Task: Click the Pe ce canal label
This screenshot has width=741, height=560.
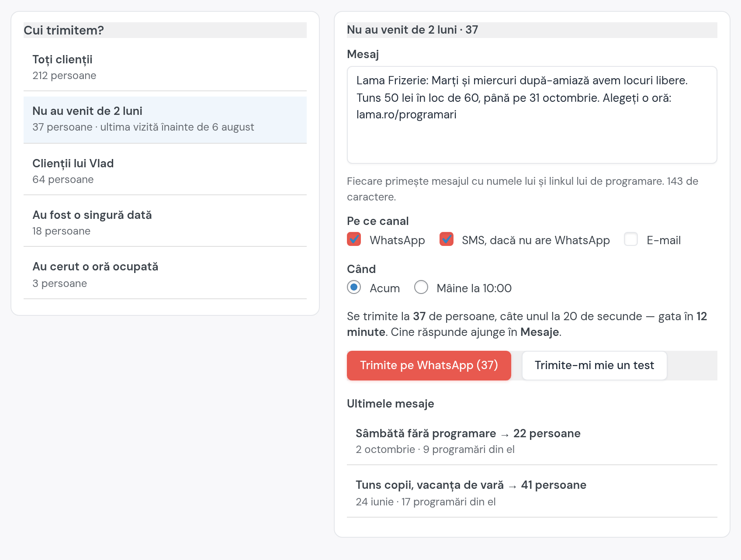Action: tap(378, 221)
